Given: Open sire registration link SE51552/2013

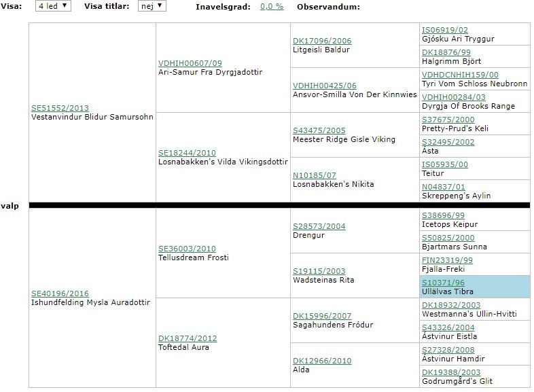Looking at the screenshot, I should (60, 108).
